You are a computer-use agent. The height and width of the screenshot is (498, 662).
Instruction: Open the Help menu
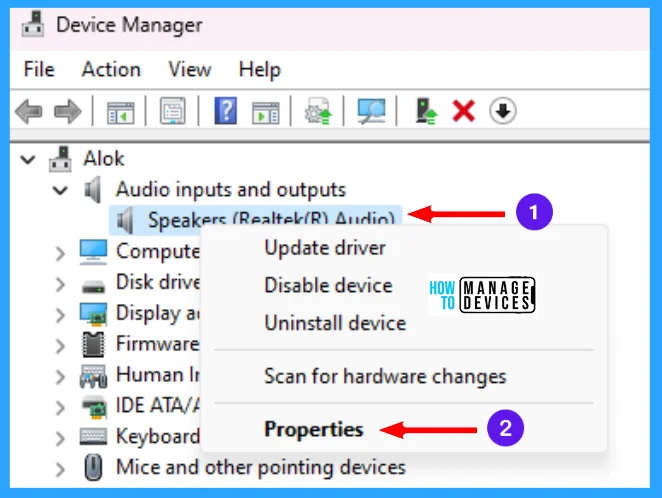[259, 70]
